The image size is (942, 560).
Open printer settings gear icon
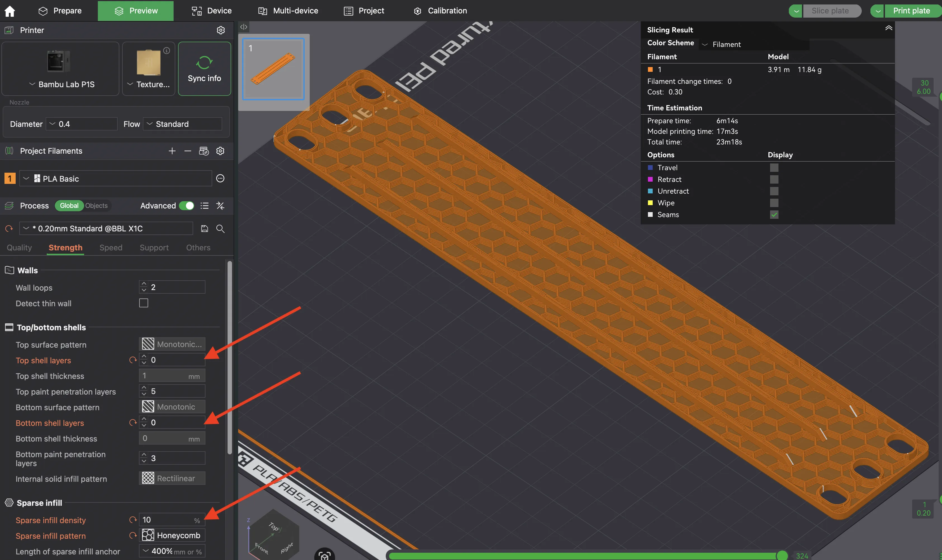click(x=221, y=30)
